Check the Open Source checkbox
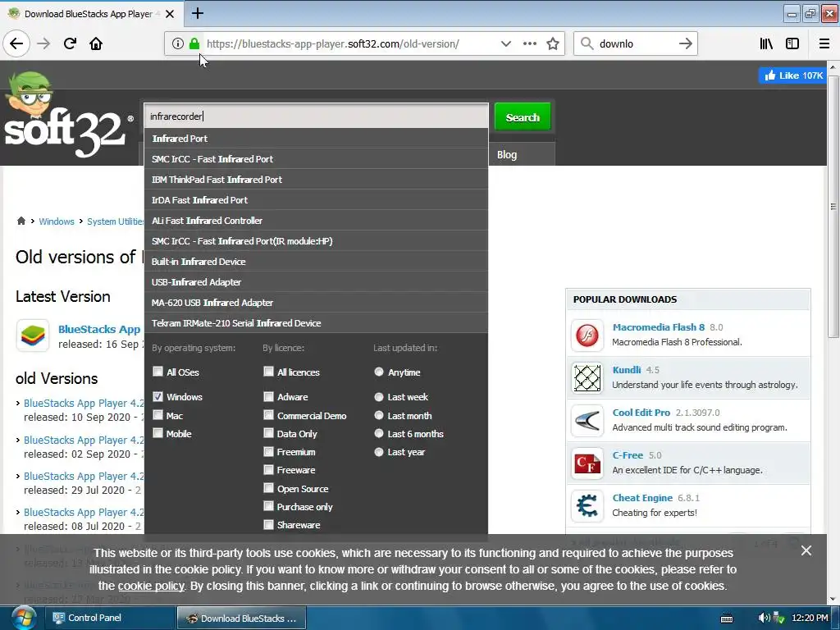 (x=268, y=487)
